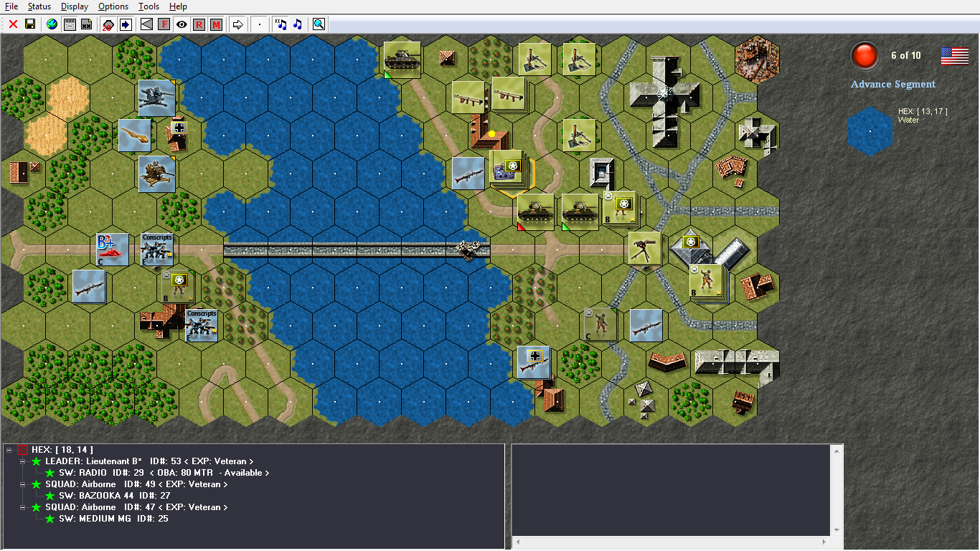The height and width of the screenshot is (551, 980).
Task: Click the message panel scrollbar down arrow
Action: pos(835,530)
